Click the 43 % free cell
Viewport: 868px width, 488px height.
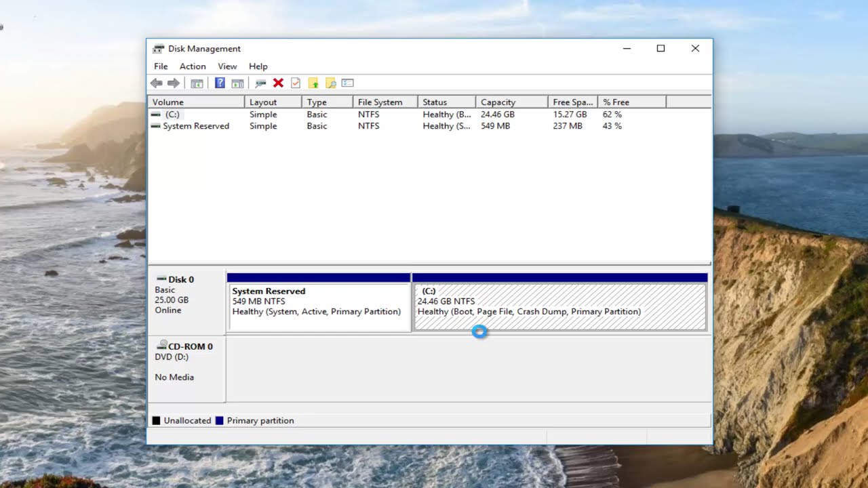pos(612,126)
